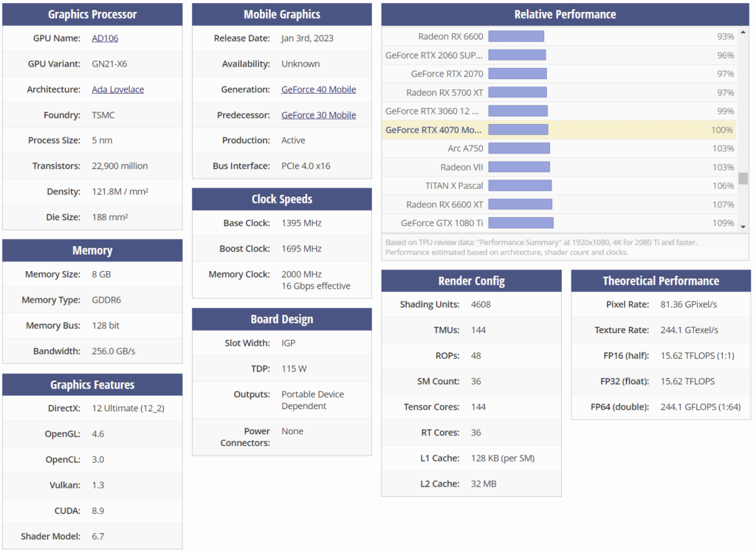The image size is (756, 553).
Task: Click the Relative Performance scrollbar thumb
Action: point(743,178)
